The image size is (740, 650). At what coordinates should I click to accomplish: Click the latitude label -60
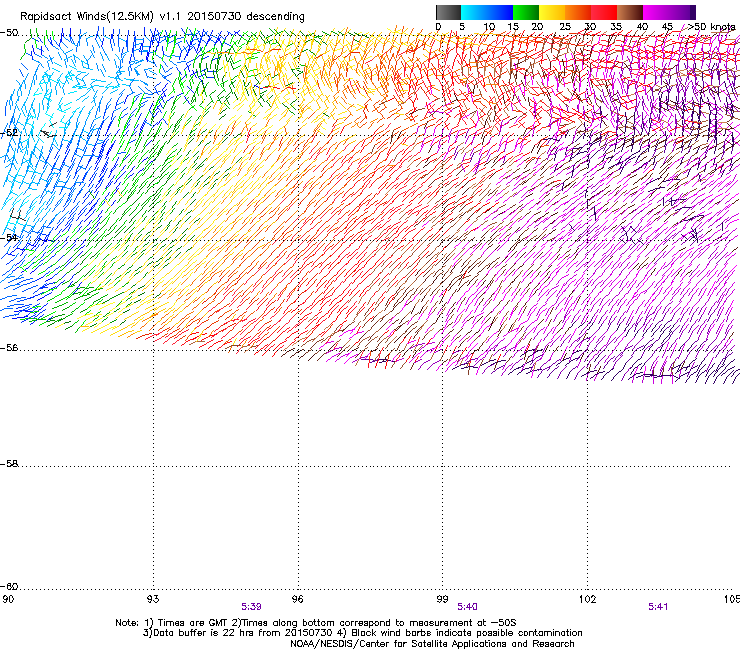pos(9,587)
